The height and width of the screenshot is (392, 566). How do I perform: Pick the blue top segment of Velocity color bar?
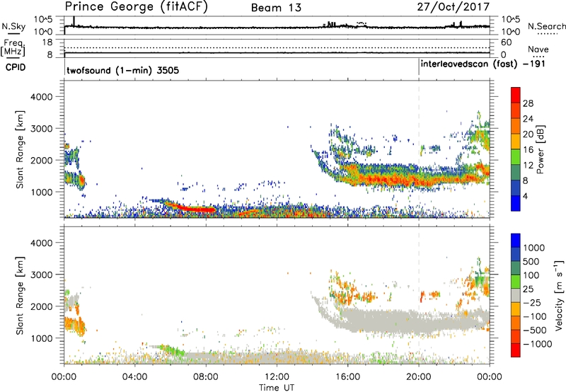[516, 241]
